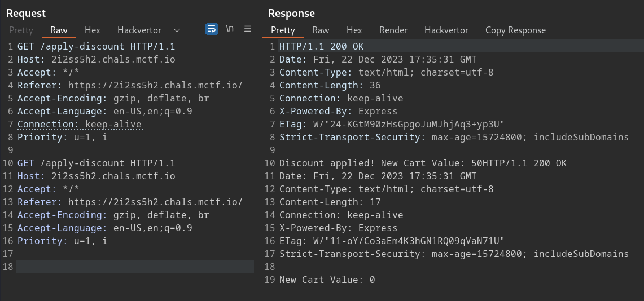644x301 pixels.
Task: Show the Hex view of the Response
Action: coord(354,30)
